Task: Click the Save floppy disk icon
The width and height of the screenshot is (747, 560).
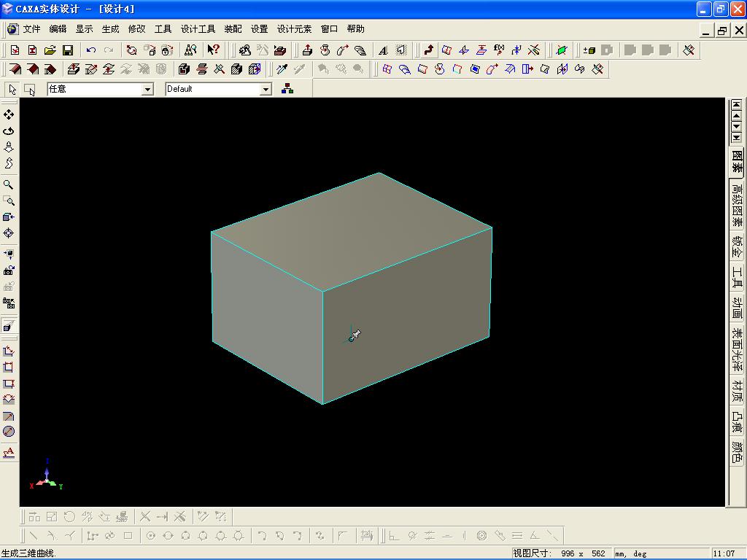Action: tap(68, 50)
